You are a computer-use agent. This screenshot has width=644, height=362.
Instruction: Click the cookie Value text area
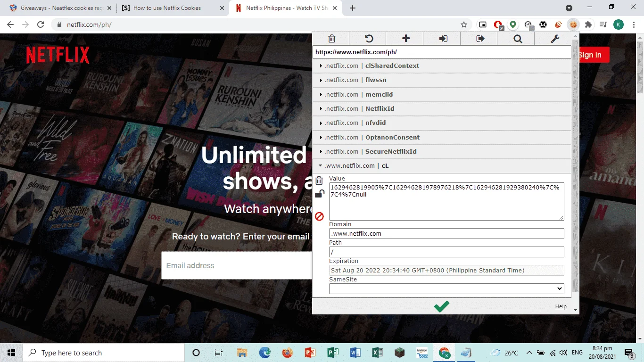click(x=446, y=201)
